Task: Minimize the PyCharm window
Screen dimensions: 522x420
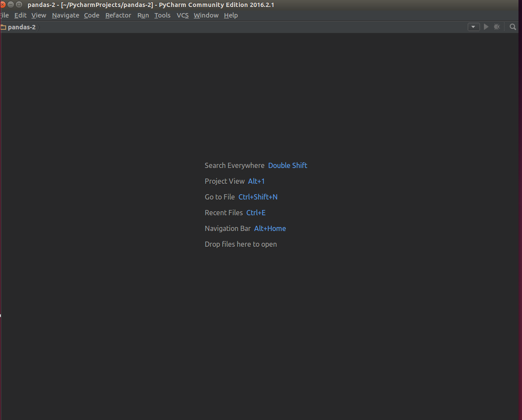Action: (x=11, y=5)
